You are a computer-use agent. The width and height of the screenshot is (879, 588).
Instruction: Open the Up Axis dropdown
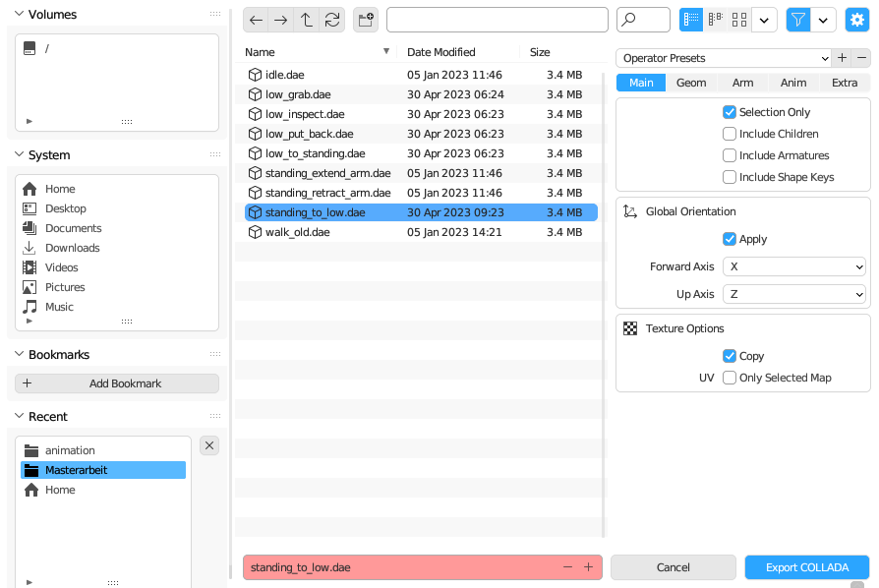pos(793,294)
